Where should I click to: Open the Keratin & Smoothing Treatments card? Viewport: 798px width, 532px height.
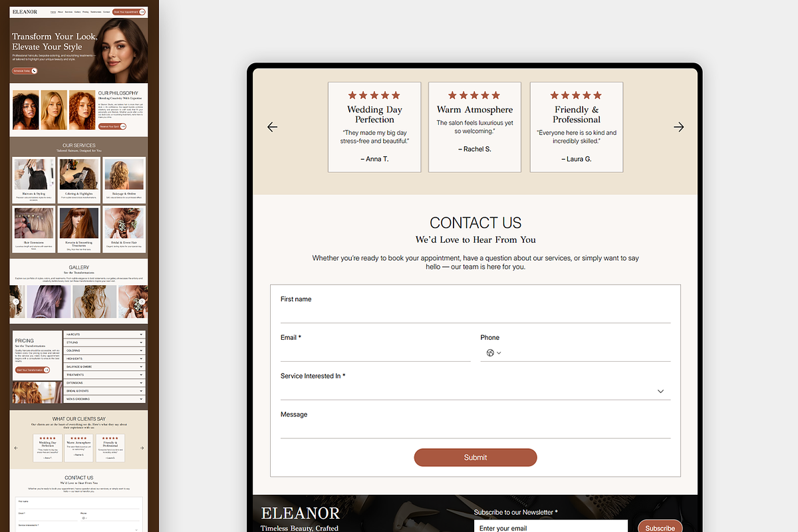79,229
